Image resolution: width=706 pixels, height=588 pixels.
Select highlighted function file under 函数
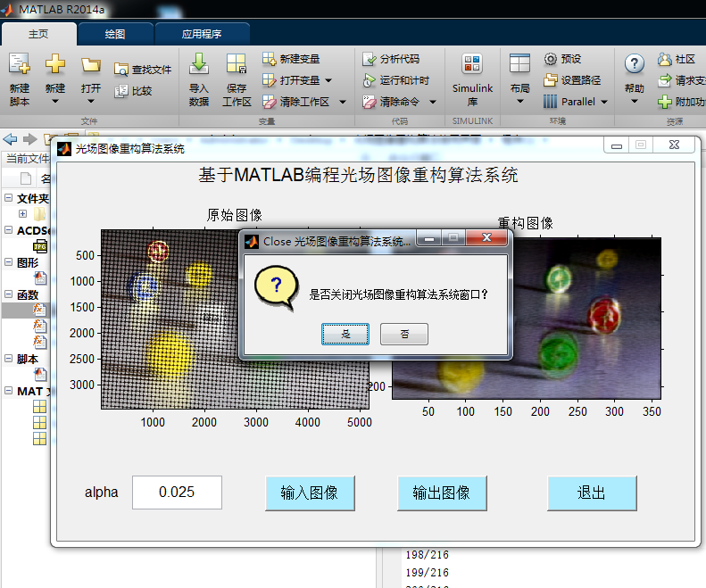(x=39, y=311)
